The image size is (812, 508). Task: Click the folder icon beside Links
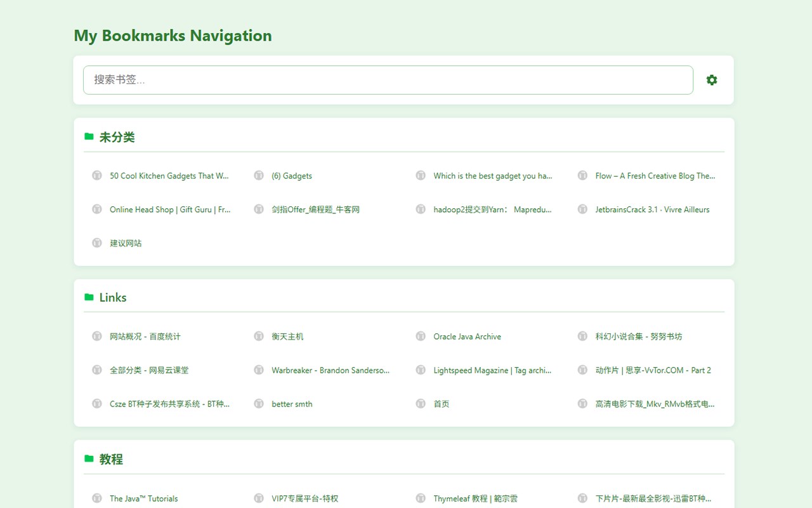click(x=89, y=297)
